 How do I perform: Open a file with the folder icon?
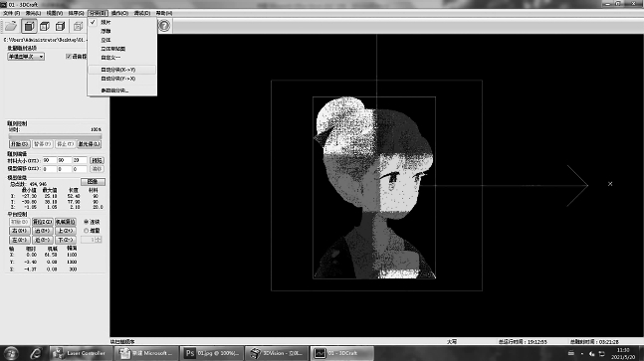pos(11,26)
